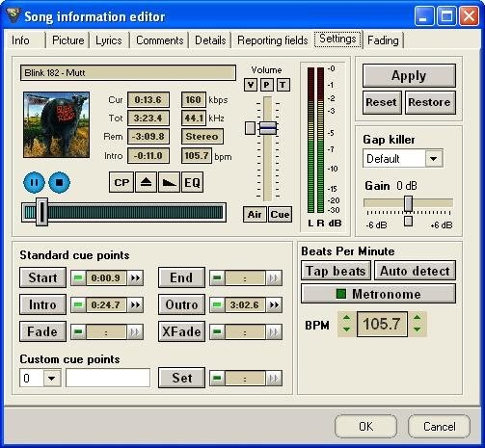Jump to Start cue point using forward arrows

pyautogui.click(x=135, y=277)
